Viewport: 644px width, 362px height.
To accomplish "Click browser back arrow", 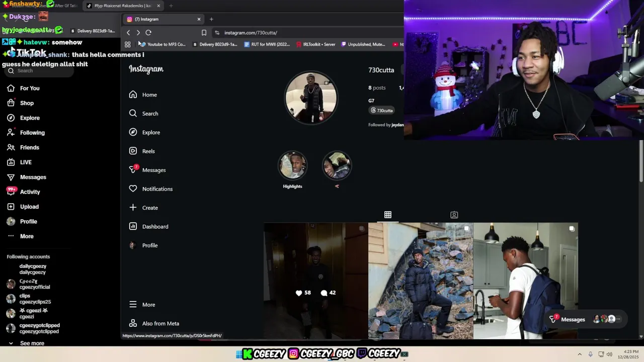I will (128, 33).
